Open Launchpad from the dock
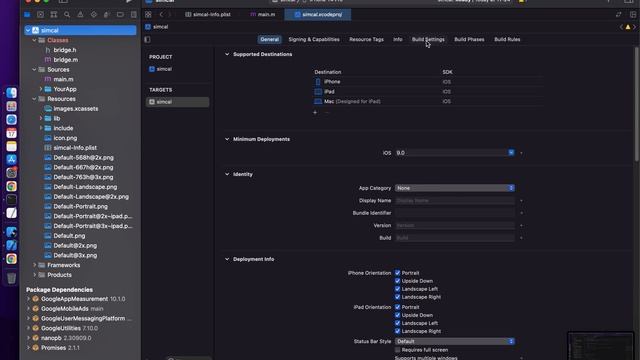Screen dimensions: 640x360 coord(11,106)
